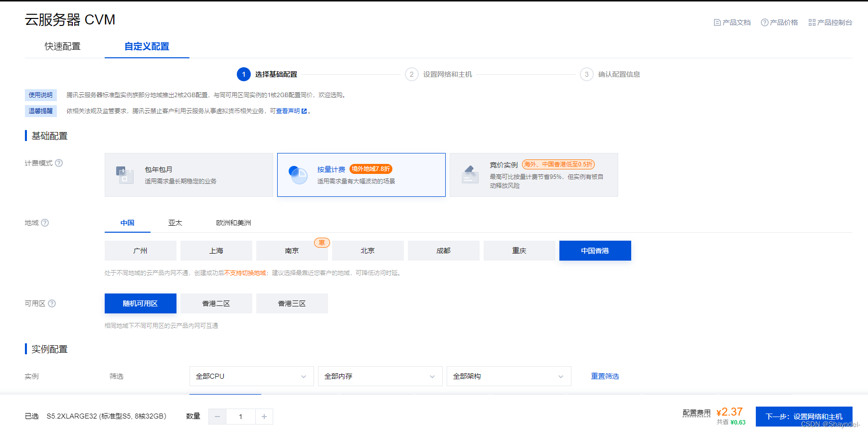Increase quantity with the plus button
This screenshot has width=868, height=433.
[264, 417]
